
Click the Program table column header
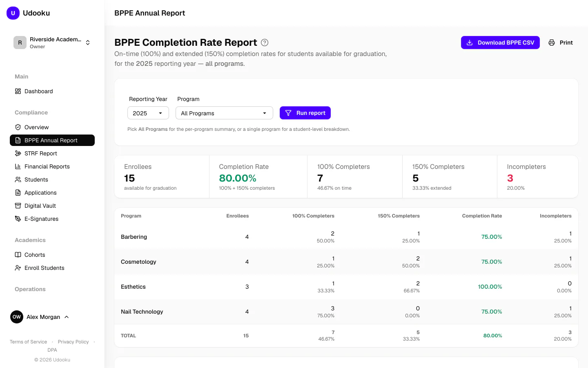pyautogui.click(x=131, y=216)
